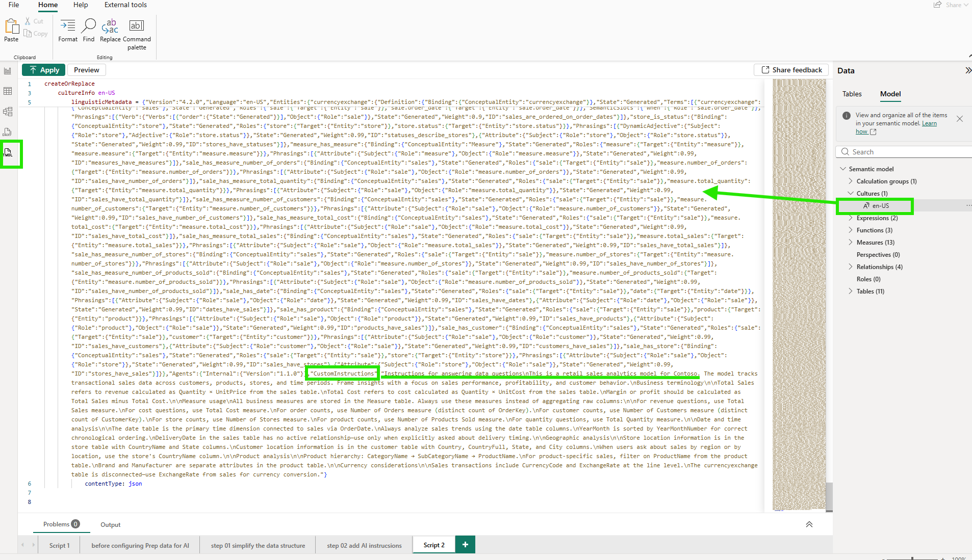Click line 6 contentType: json text

point(113,484)
